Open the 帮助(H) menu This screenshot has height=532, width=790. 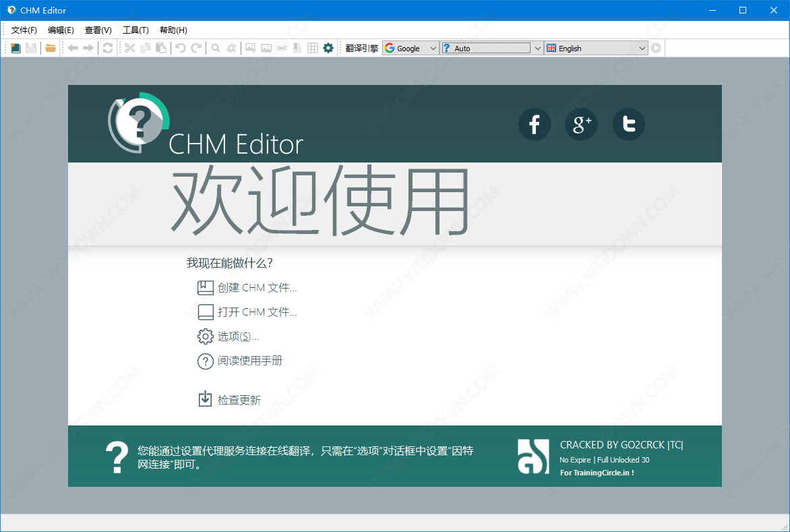[173, 30]
